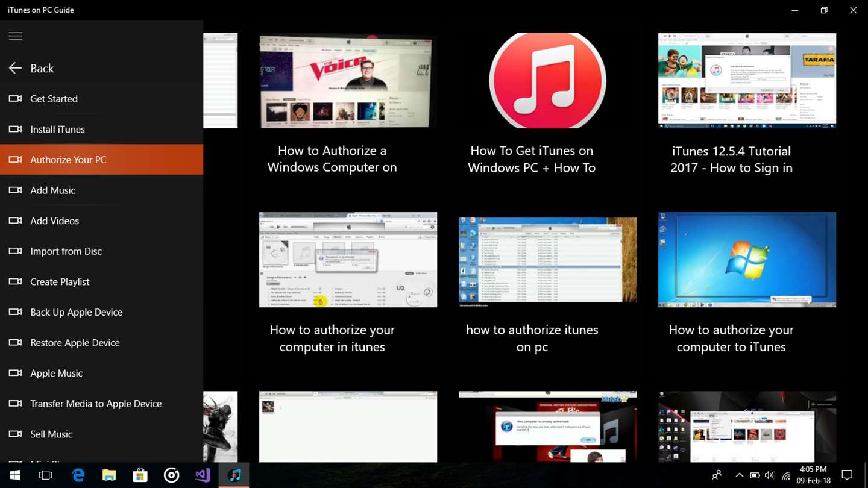
Task: Open the iTunes 12.5.4 Tutorial thumbnail
Action: (x=747, y=81)
